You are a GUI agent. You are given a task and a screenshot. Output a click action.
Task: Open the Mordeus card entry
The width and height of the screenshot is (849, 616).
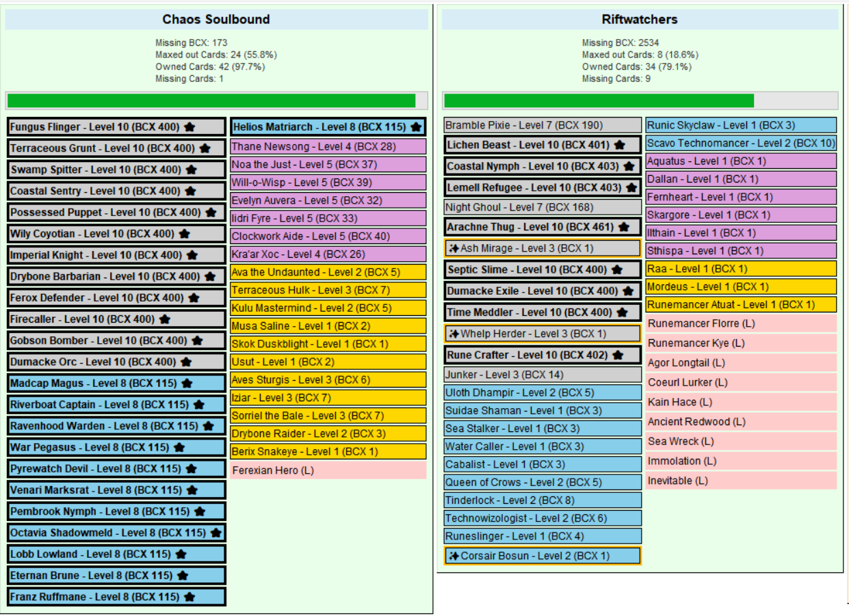[x=741, y=286]
